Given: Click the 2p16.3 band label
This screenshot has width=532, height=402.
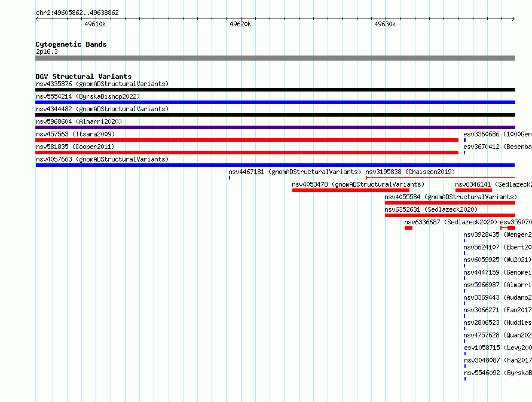Looking at the screenshot, I should pyautogui.click(x=47, y=51).
